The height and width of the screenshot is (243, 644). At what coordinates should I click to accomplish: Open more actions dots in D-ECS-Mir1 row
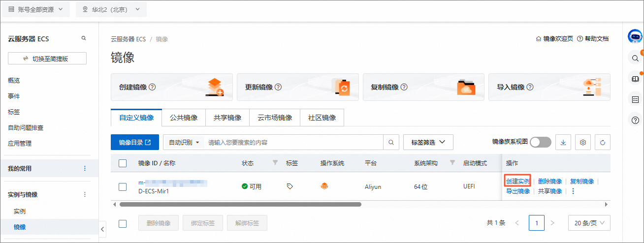coord(573,191)
